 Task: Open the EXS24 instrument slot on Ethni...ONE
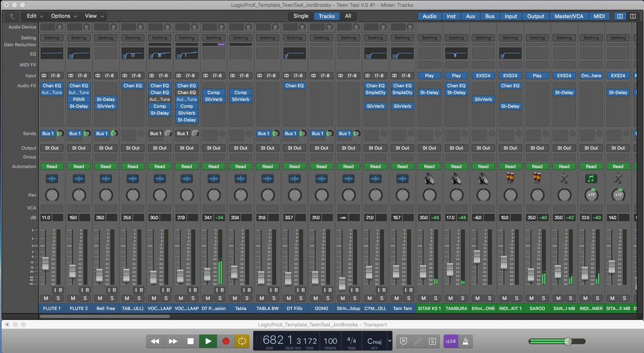tap(484, 75)
